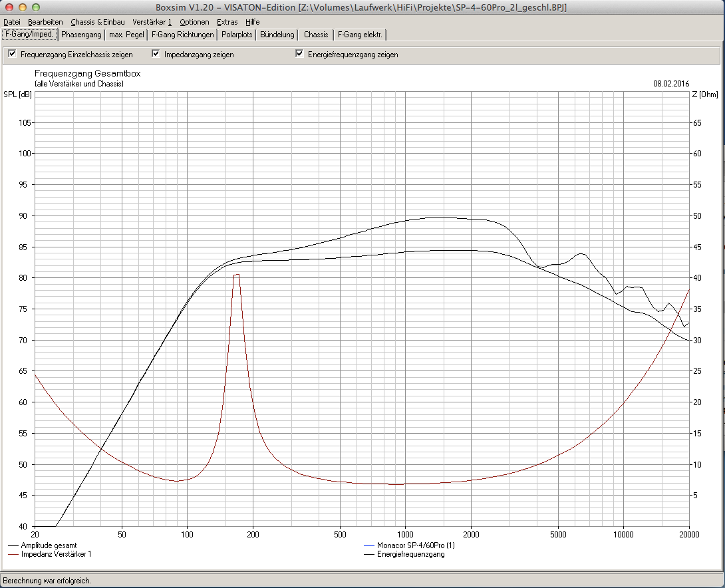725x588 pixels.
Task: Open the Chassis & Einbau menu
Action: (x=98, y=22)
